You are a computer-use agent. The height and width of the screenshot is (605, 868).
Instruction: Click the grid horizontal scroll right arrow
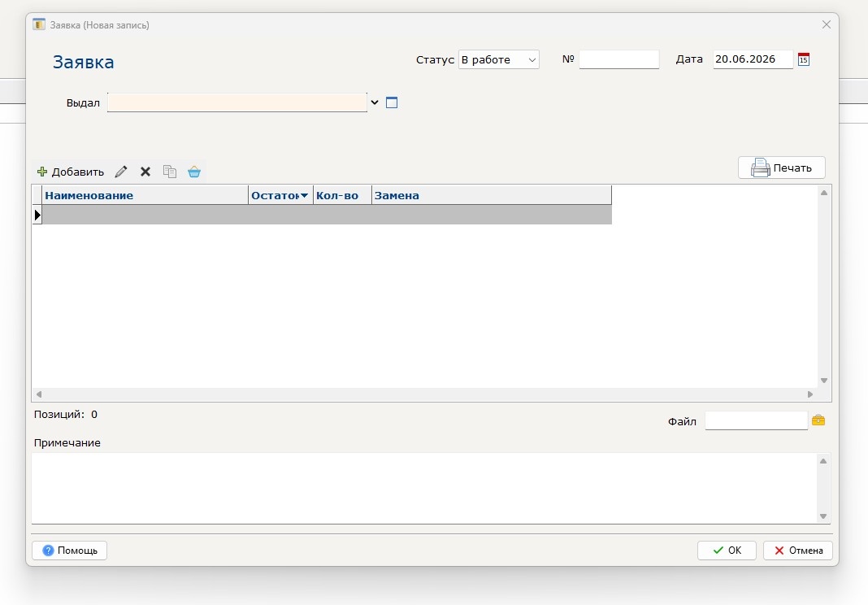point(809,394)
